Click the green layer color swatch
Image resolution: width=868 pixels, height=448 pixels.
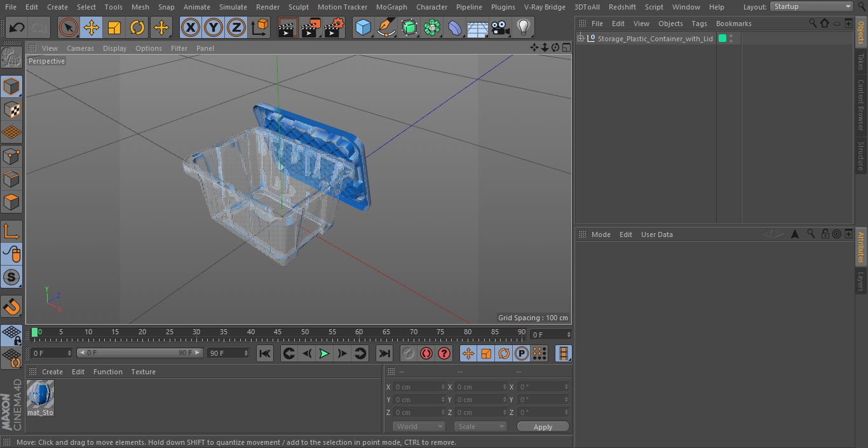pos(722,39)
